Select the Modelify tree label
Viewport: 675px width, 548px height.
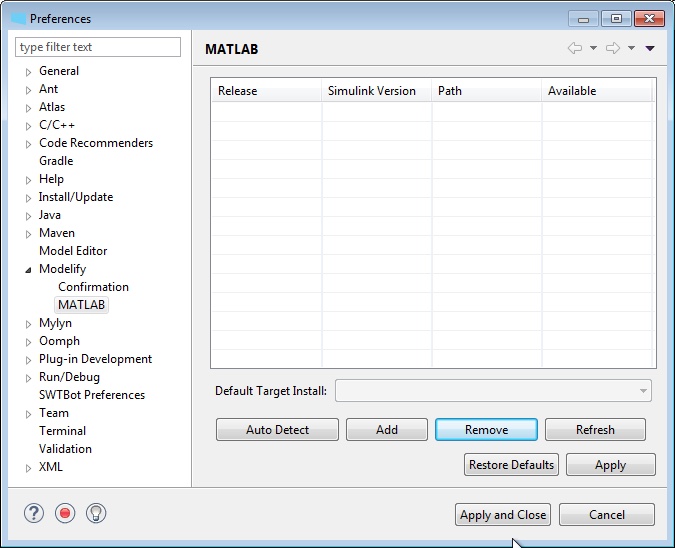point(62,269)
